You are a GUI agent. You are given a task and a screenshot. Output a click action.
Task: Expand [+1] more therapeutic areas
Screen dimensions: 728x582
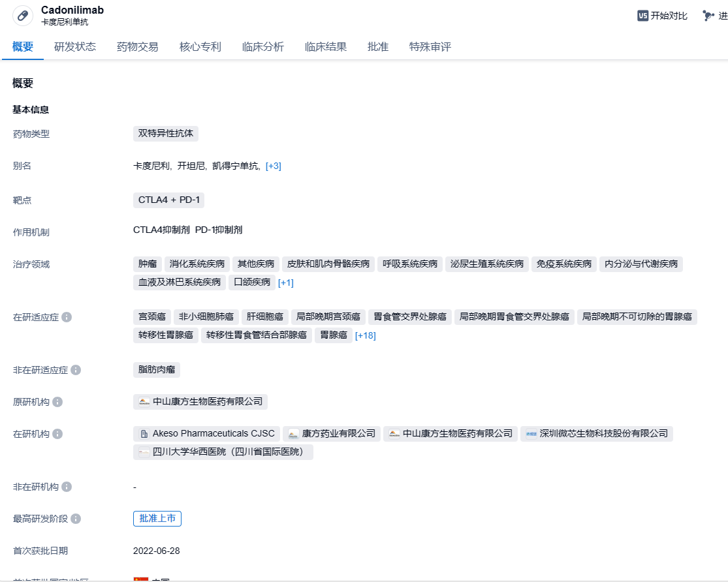coord(286,283)
